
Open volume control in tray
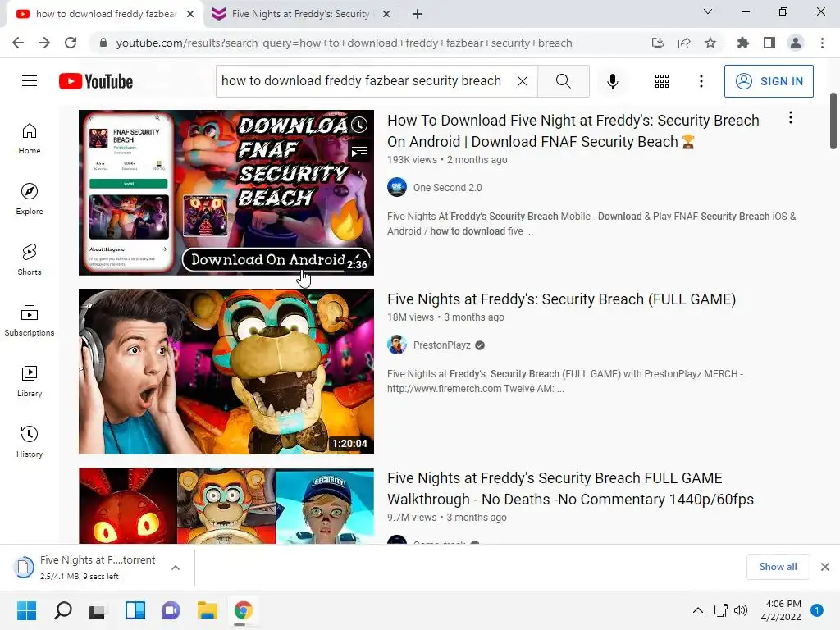tap(741, 610)
